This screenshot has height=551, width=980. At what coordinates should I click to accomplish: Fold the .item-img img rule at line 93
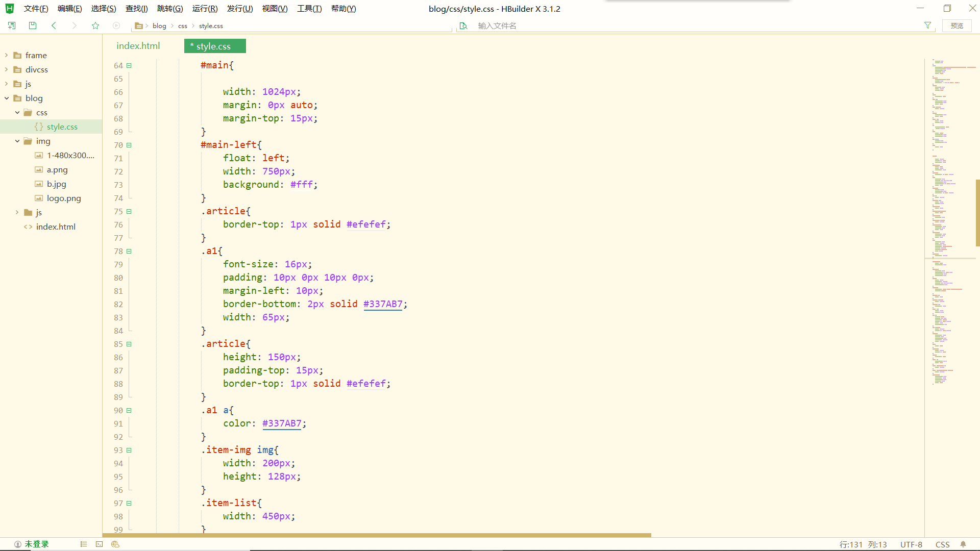(129, 450)
